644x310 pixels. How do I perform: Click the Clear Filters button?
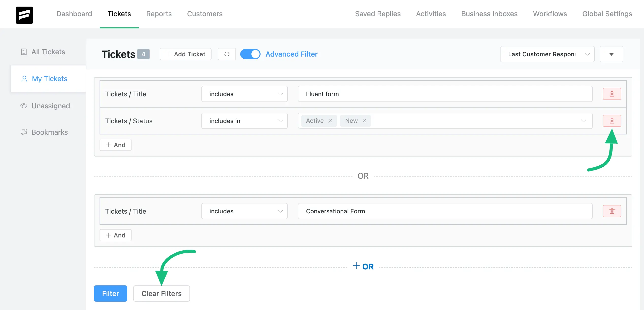[162, 294]
